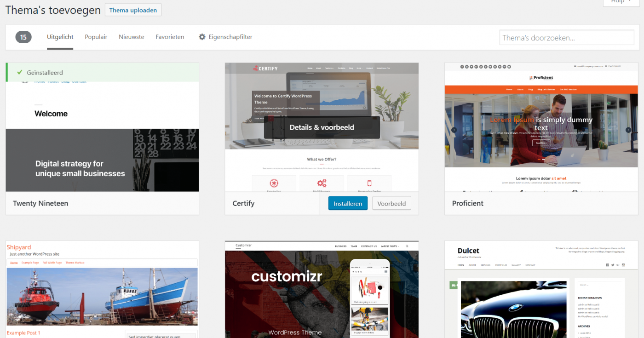Click the Geïnstalleerd checkmark icon
This screenshot has width=644, height=338.
[x=19, y=72]
